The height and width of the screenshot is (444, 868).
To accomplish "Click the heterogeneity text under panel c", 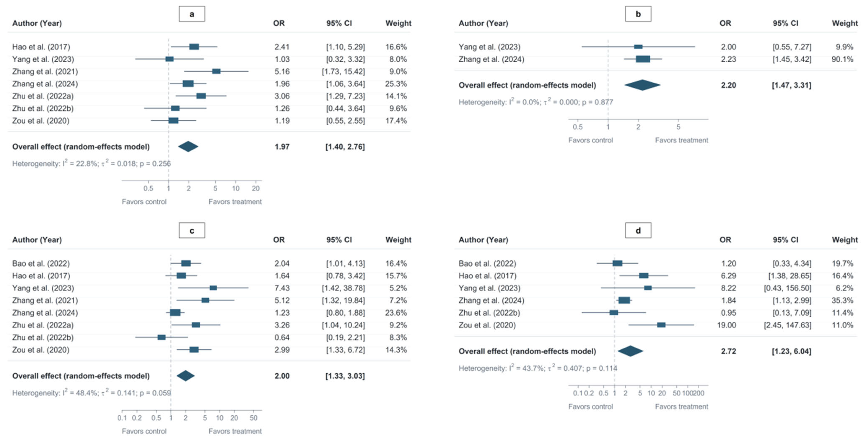I will pos(92,393).
